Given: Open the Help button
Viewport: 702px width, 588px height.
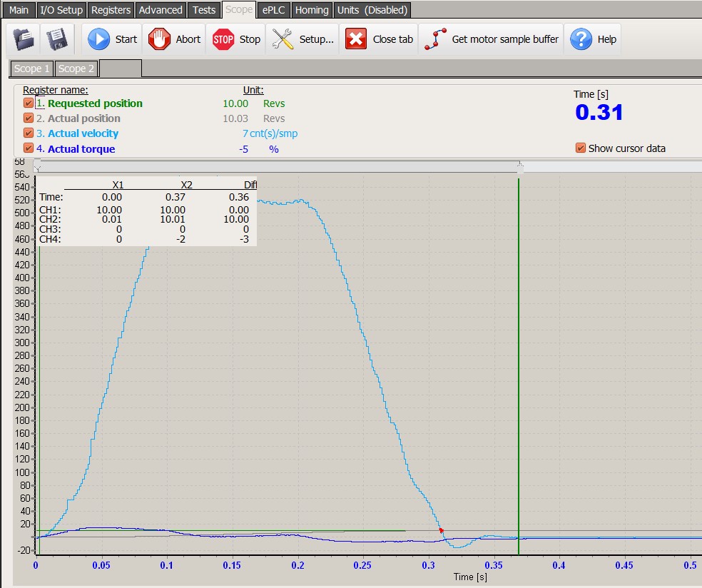Looking at the screenshot, I should [x=594, y=39].
